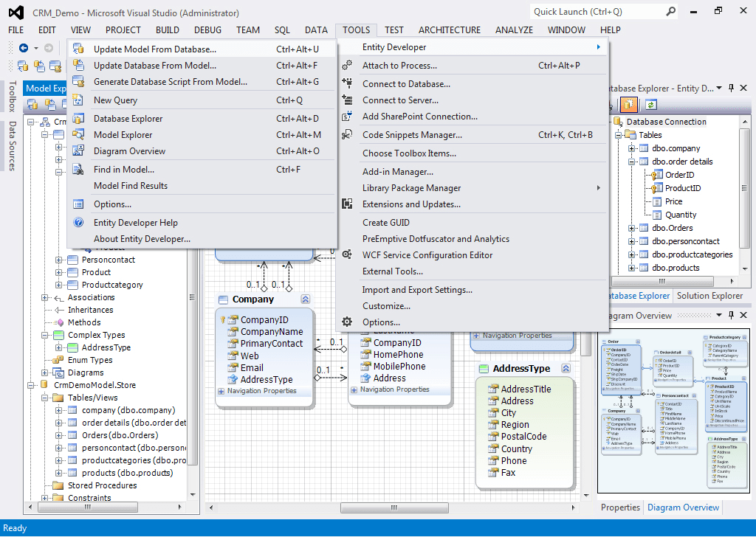Open the DEBUG menu
756x537 pixels.
[x=207, y=30]
